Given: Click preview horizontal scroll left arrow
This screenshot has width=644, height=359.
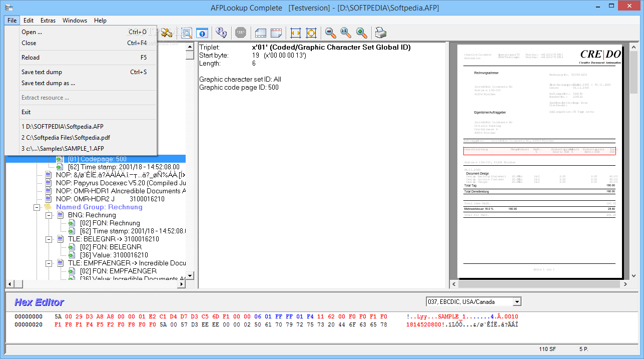Looking at the screenshot, I should (454, 284).
